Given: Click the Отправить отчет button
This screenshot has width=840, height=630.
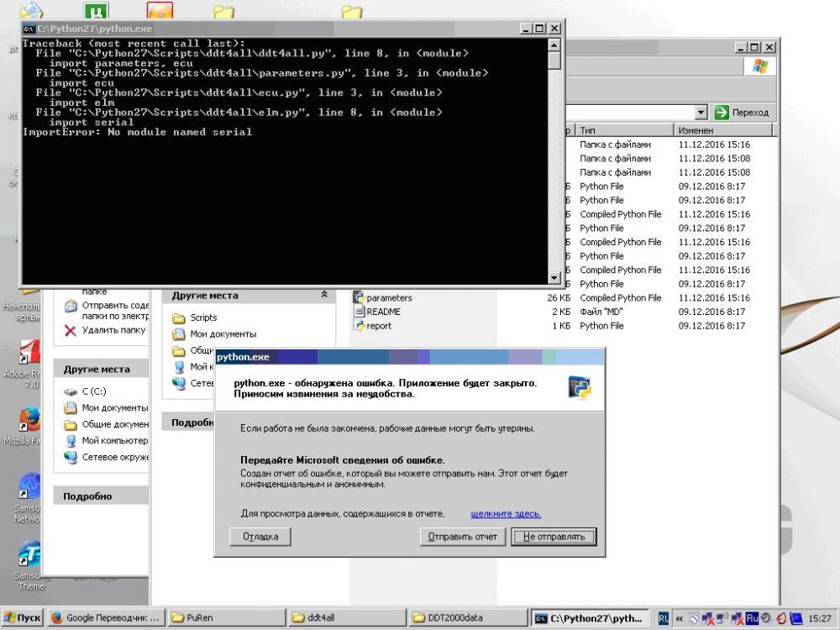Looking at the screenshot, I should tap(463, 536).
